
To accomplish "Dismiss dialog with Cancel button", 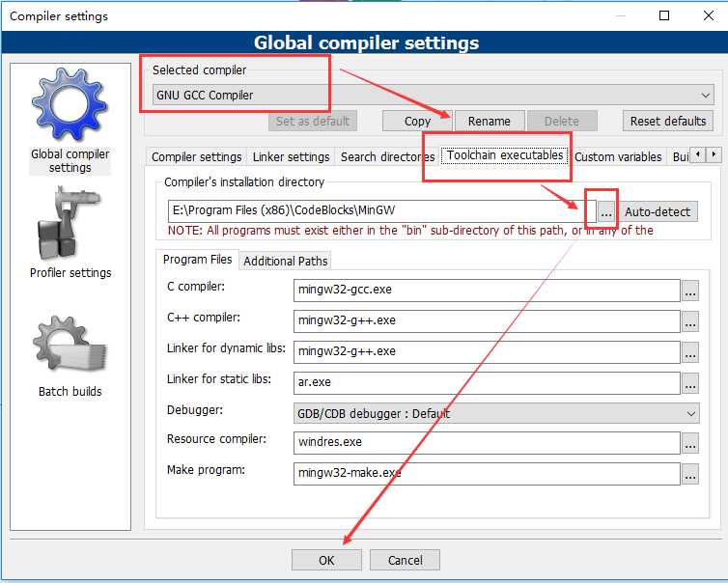I will 405,560.
